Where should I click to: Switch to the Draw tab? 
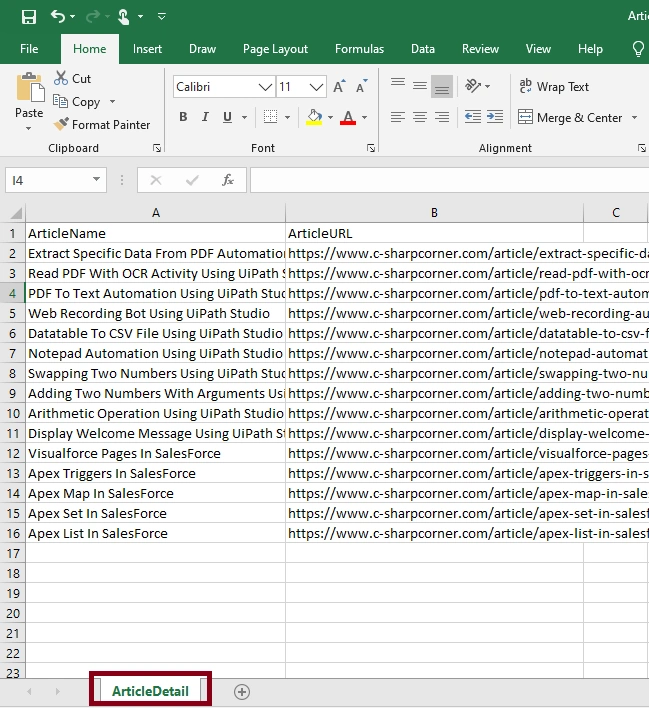[x=202, y=49]
